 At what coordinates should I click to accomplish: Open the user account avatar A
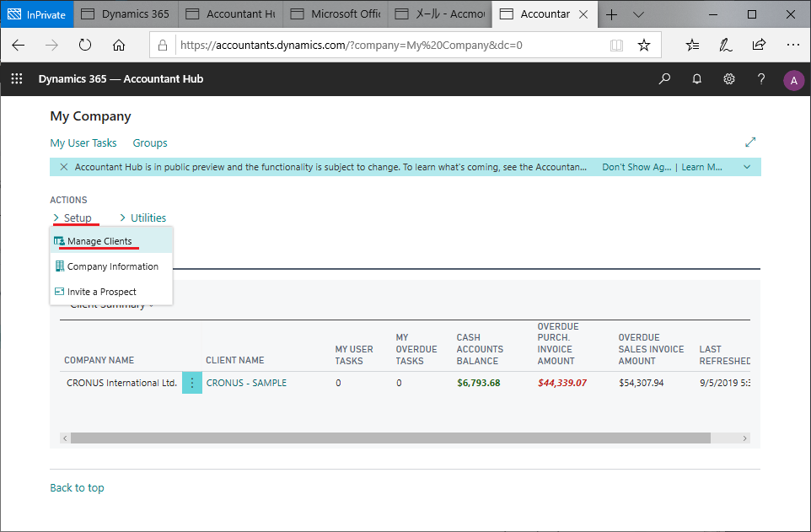793,81
